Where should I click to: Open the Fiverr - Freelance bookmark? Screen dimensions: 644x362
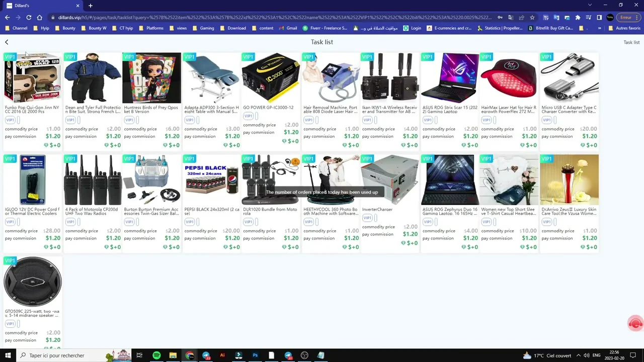[x=325, y=28]
